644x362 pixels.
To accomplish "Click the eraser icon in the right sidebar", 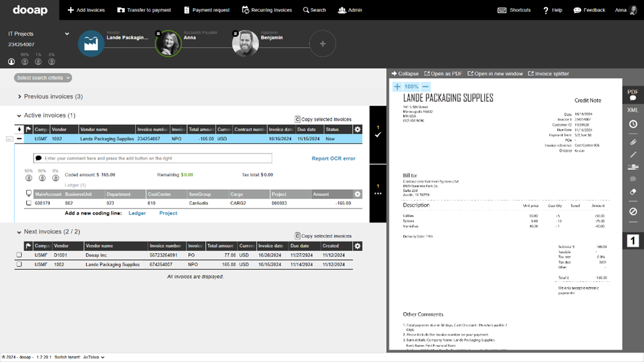I will pyautogui.click(x=633, y=192).
